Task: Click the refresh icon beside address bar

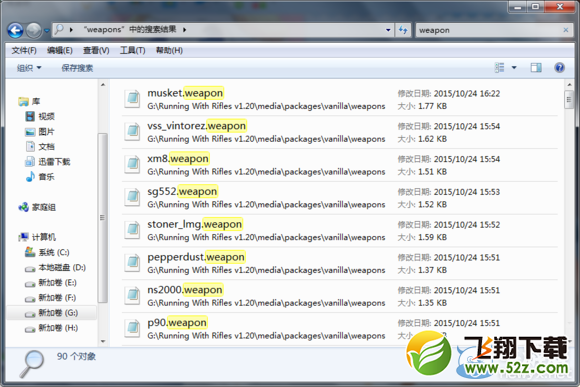Action: pyautogui.click(x=403, y=30)
